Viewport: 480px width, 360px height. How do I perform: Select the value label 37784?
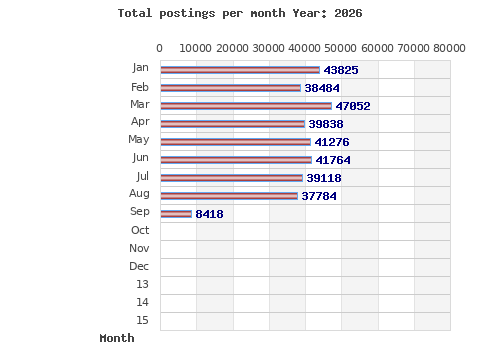(319, 196)
